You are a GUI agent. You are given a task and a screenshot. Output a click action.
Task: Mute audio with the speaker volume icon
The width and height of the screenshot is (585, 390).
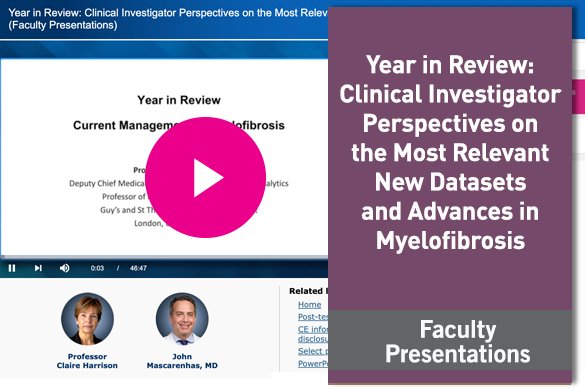65,268
